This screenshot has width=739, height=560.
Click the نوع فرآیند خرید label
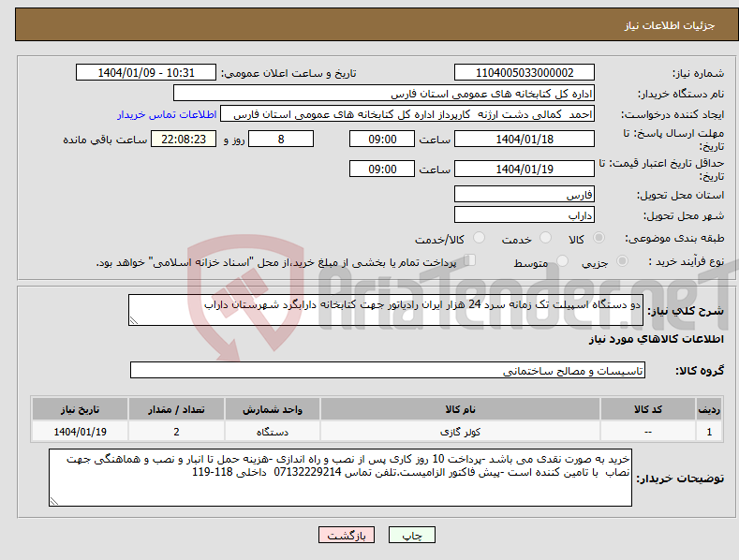point(687,261)
